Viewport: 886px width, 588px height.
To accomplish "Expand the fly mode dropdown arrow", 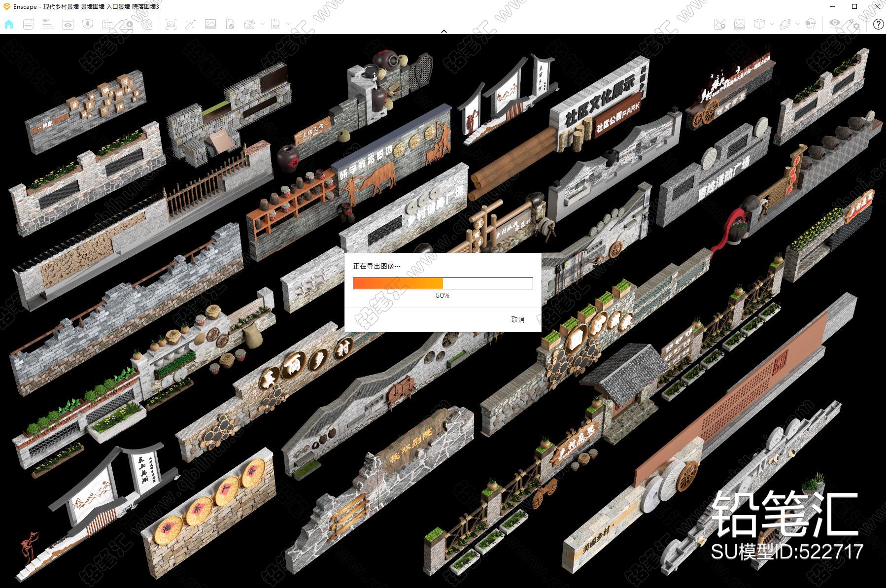I will [798, 24].
